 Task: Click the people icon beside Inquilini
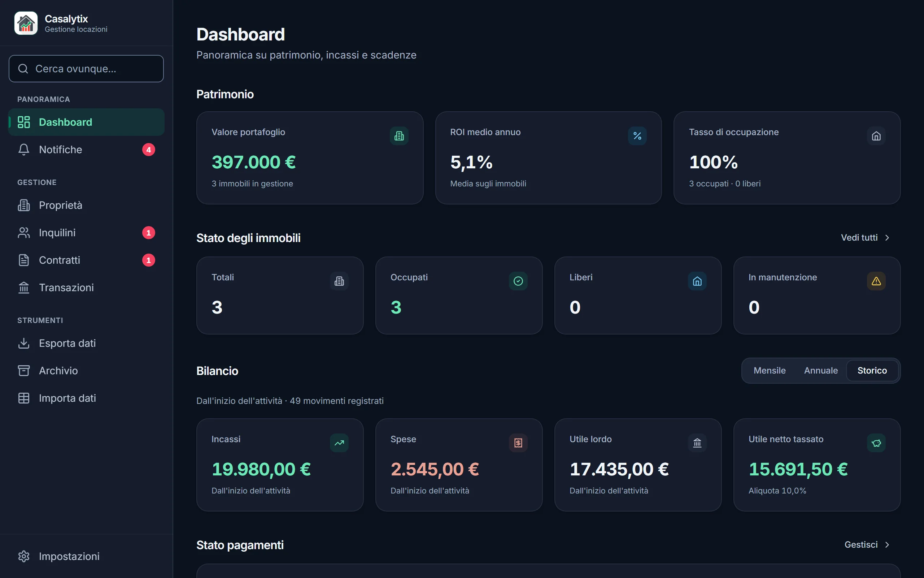tap(24, 233)
